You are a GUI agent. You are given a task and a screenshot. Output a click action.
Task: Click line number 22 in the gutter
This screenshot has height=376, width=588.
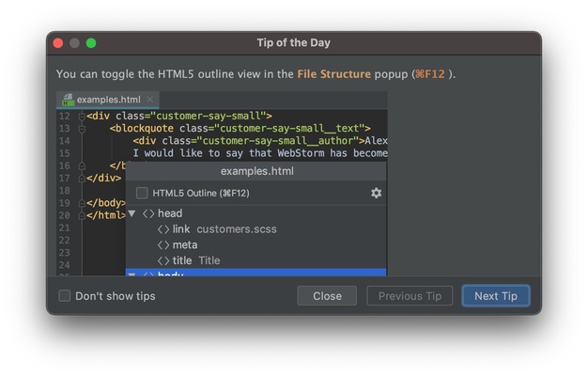[64, 240]
